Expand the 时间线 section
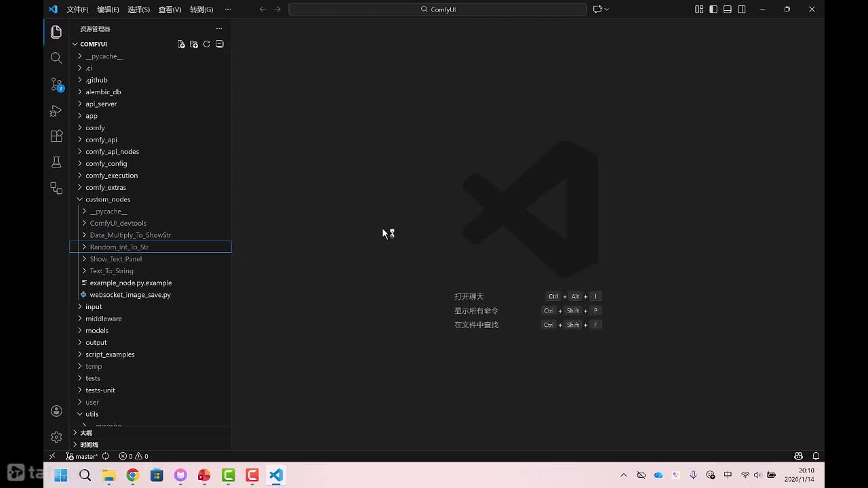This screenshot has height=488, width=868. (x=89, y=445)
